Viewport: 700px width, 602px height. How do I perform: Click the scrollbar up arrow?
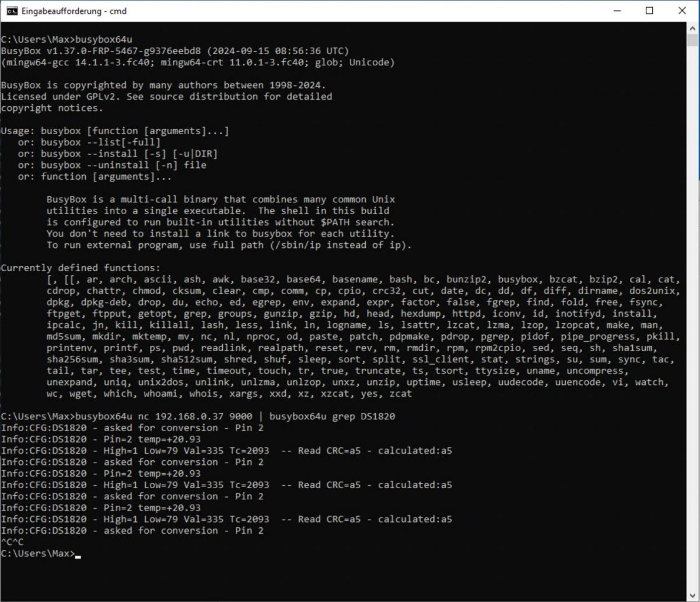pos(692,28)
